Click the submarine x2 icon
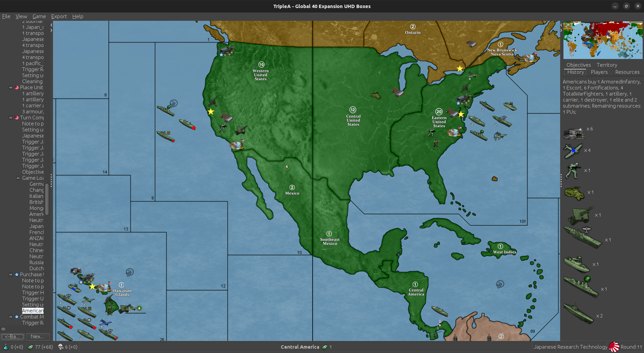Screen dimensions: 644x353 579,313
